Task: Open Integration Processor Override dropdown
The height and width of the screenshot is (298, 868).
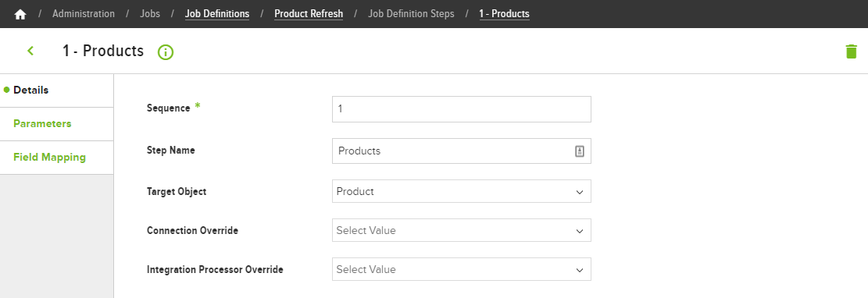Action: pyautogui.click(x=461, y=269)
